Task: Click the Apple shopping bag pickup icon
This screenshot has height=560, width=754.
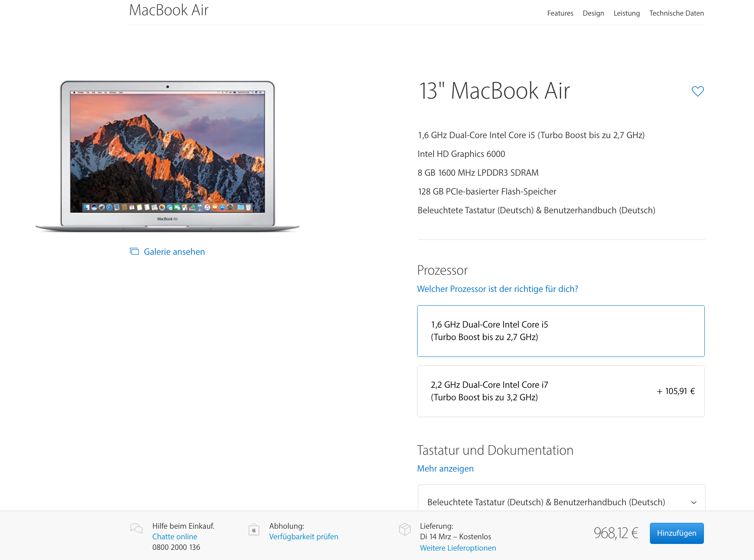Action: pos(254,529)
